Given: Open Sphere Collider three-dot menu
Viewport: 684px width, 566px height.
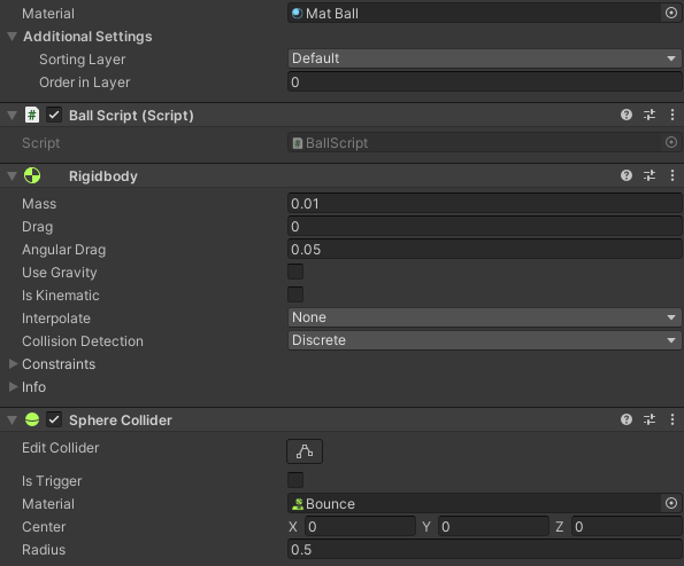Looking at the screenshot, I should [672, 419].
